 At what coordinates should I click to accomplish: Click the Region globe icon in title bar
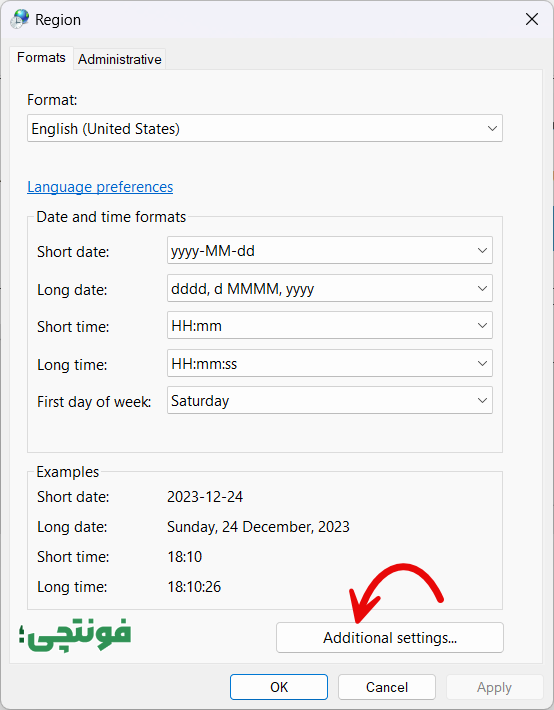(x=20, y=19)
